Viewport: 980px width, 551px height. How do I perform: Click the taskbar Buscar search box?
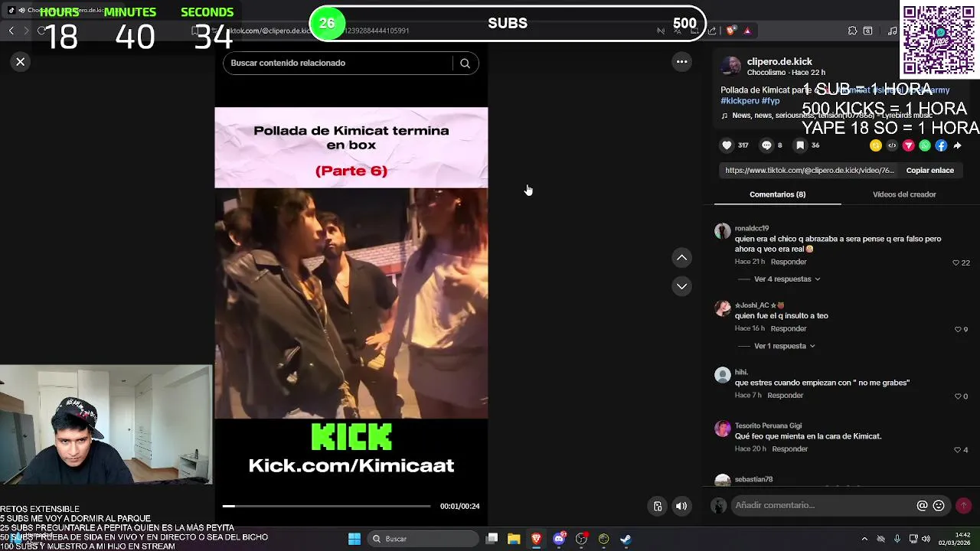tap(421, 539)
